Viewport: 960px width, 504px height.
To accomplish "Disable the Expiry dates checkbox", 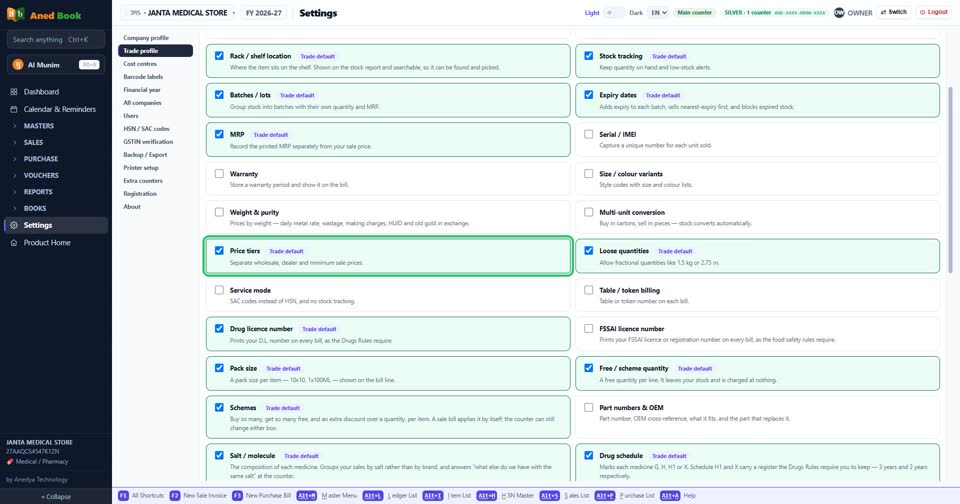I will click(588, 95).
